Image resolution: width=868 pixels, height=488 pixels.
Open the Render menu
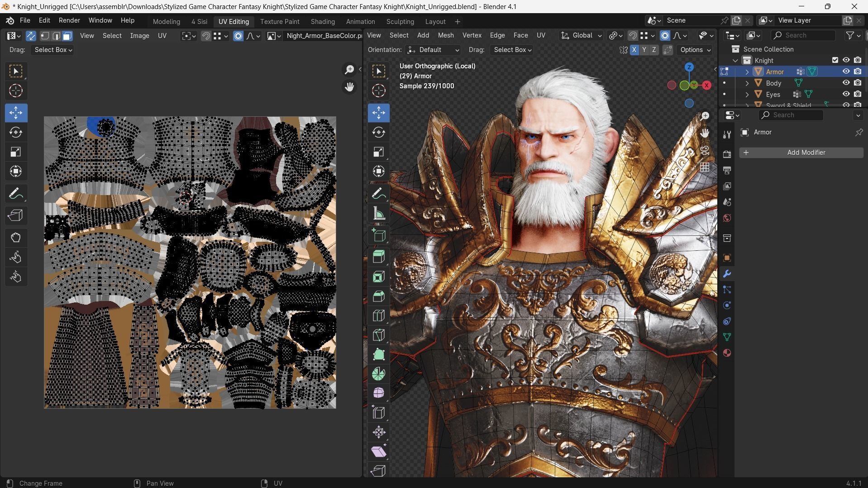point(69,21)
